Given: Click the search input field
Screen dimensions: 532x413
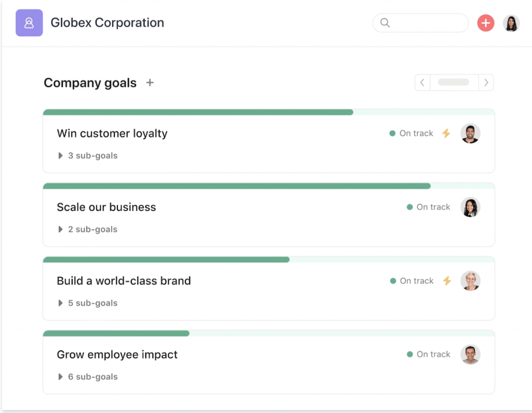Looking at the screenshot, I should click(426, 23).
